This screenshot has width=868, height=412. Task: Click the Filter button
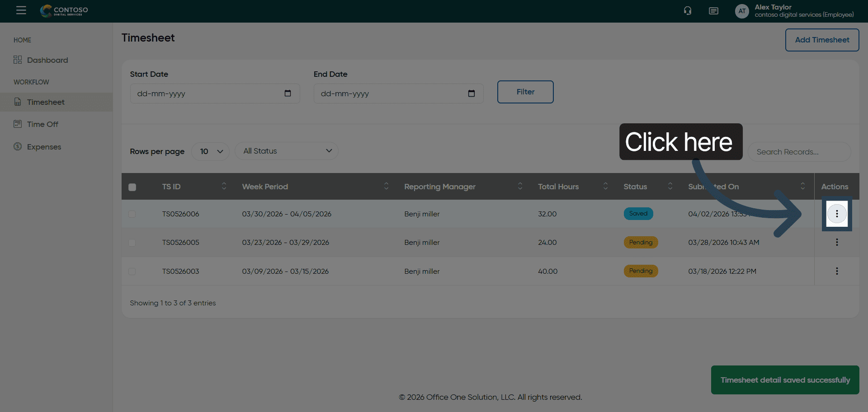[x=525, y=92]
